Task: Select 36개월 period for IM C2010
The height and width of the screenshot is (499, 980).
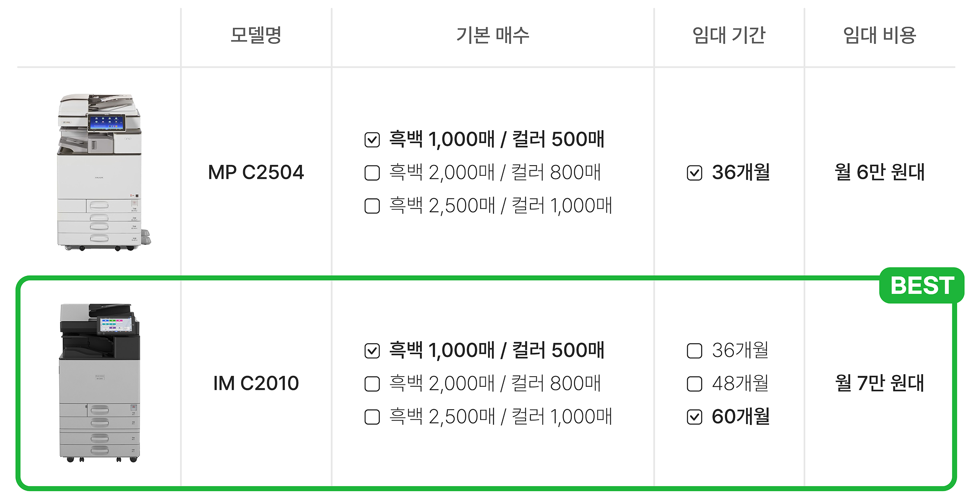Action: 695,351
